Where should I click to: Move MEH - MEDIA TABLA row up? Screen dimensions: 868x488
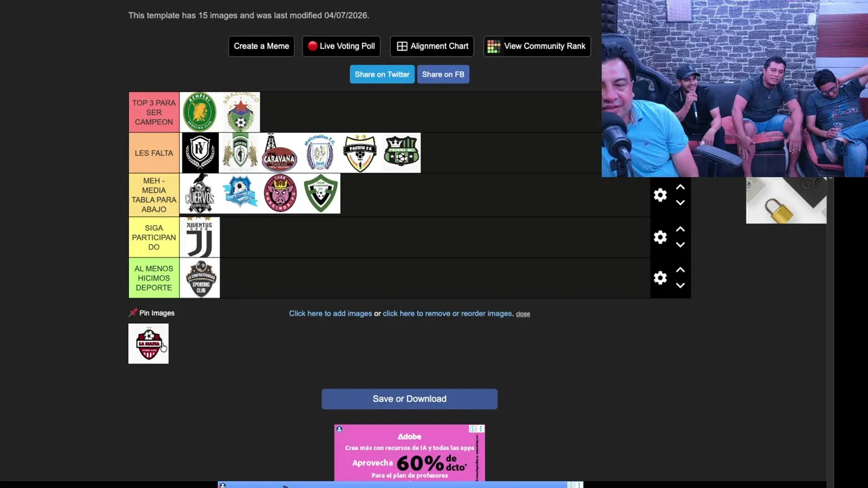point(680,188)
